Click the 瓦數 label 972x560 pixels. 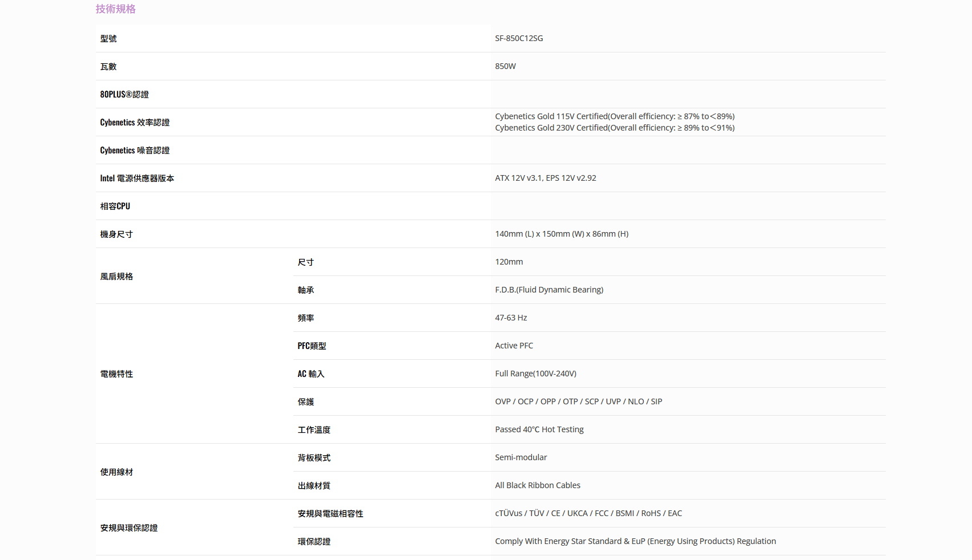coord(108,66)
